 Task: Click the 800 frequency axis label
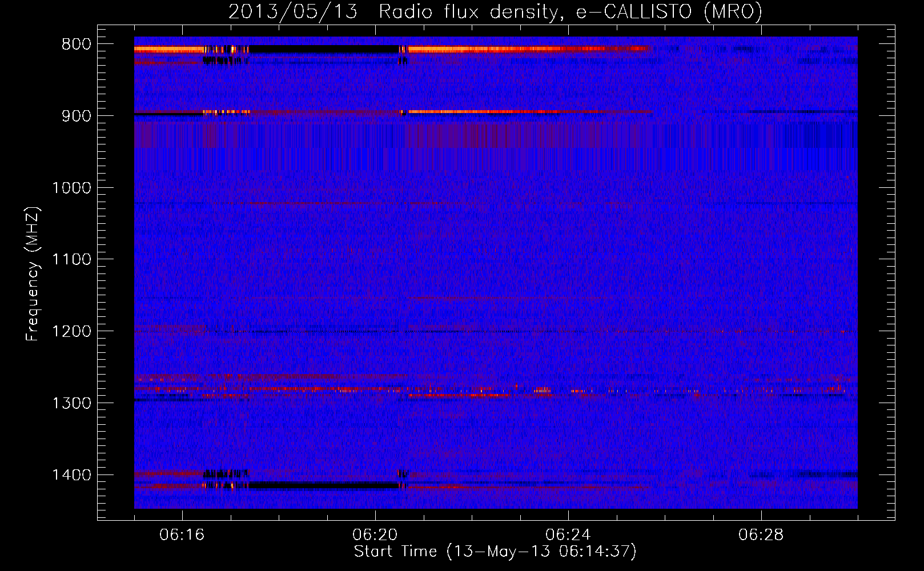click(77, 45)
